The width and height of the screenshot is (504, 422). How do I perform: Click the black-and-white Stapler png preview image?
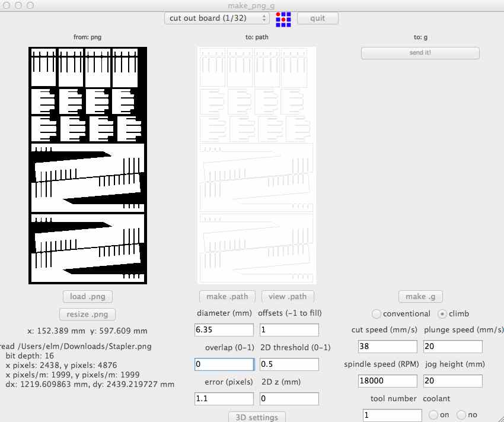pos(88,166)
